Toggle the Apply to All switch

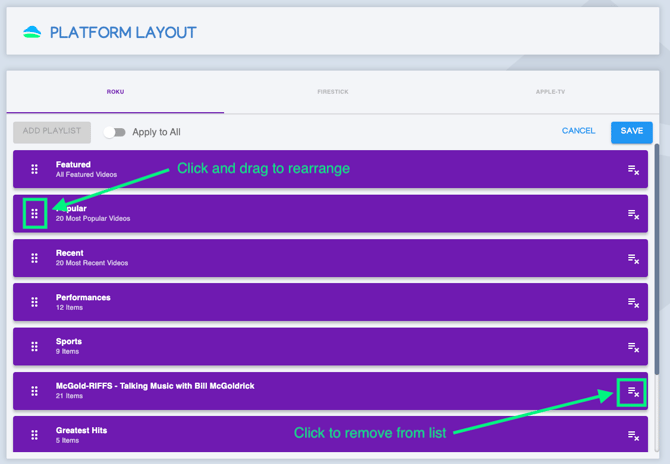click(x=115, y=132)
